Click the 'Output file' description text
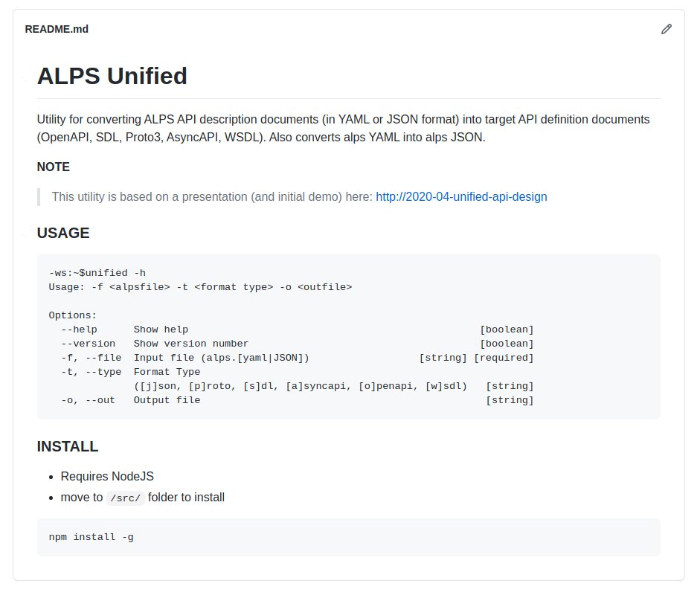 167,400
